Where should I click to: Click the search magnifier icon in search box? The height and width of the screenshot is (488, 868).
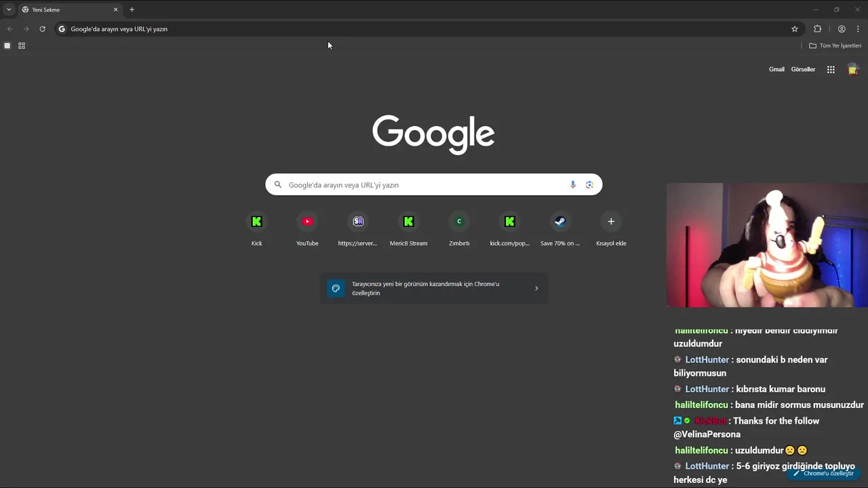(277, 184)
